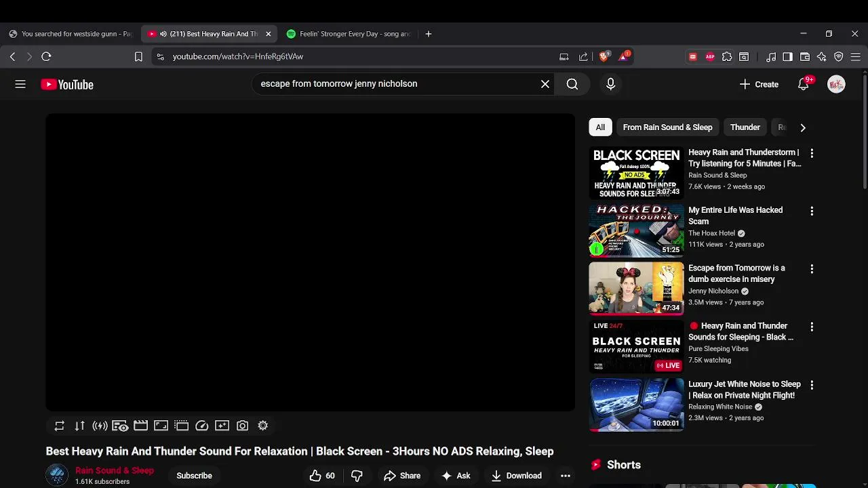The image size is (868, 488).
Task: Open YouTube notifications bell
Action: (x=804, y=84)
